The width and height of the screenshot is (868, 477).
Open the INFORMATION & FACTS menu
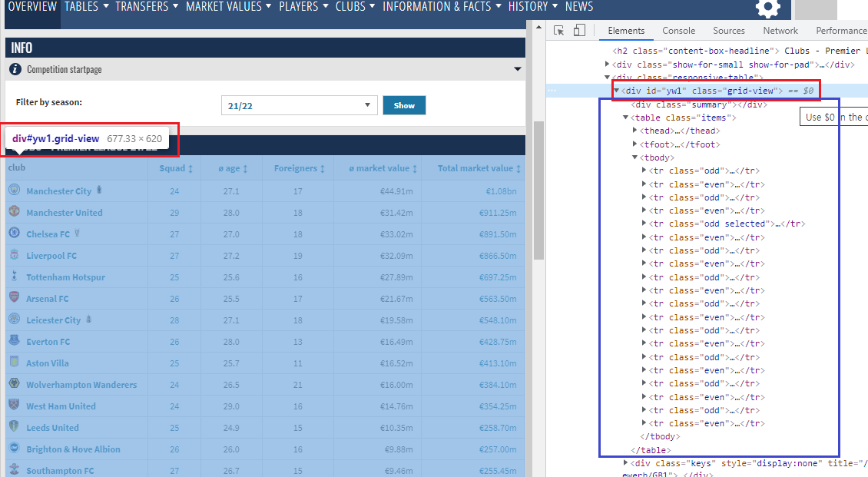[442, 7]
